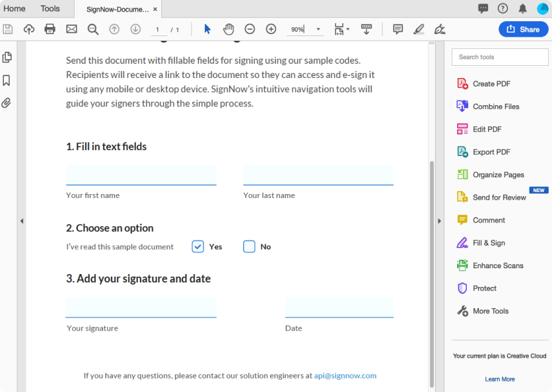Open the zoom level dropdown
The height and width of the screenshot is (392, 552).
click(x=318, y=29)
